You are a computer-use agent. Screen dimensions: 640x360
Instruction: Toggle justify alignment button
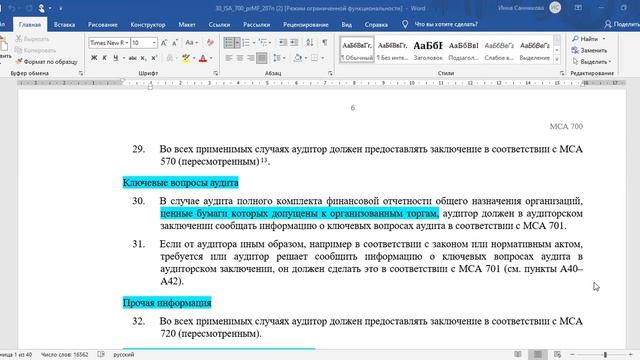262,58
